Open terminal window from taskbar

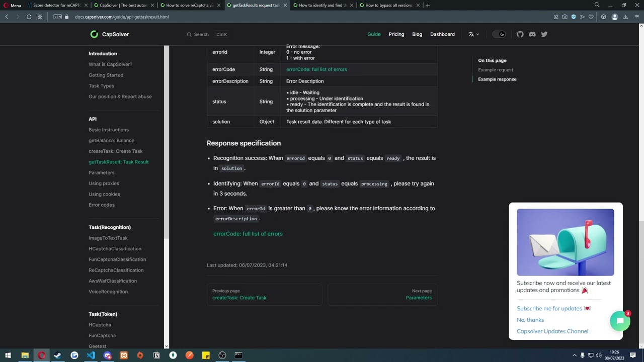[238, 355]
